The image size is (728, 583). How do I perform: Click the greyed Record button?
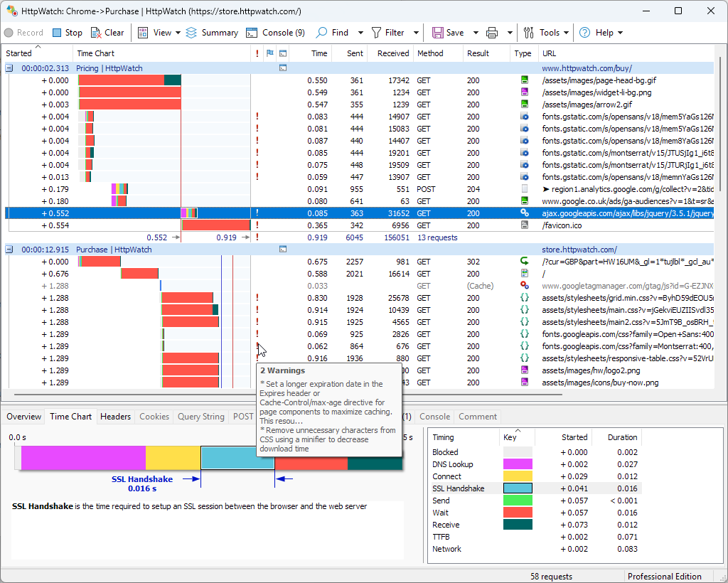[23, 33]
